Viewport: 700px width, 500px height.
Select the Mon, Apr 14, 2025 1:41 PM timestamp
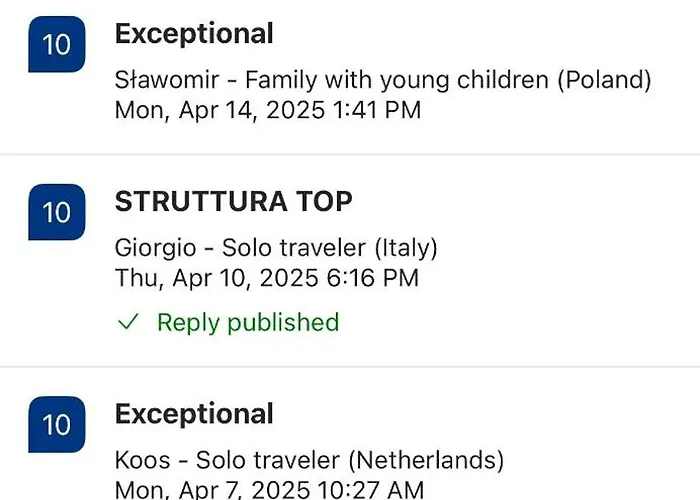[x=268, y=109]
